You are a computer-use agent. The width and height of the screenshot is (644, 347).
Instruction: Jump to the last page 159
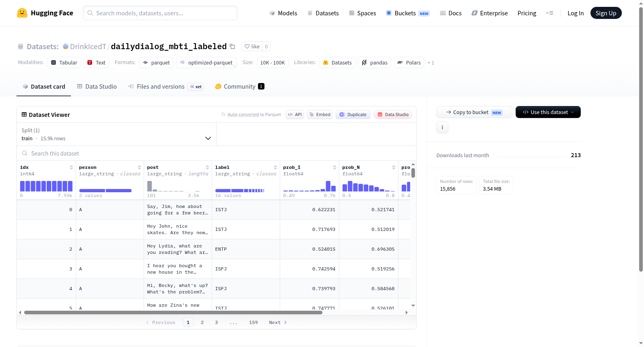coord(253,322)
